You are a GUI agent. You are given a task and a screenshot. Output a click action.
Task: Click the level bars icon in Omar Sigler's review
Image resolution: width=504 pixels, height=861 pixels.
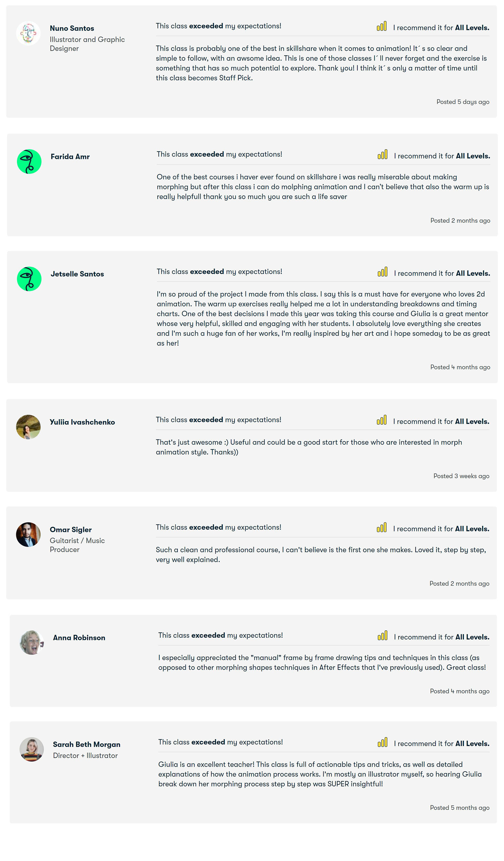tap(381, 527)
